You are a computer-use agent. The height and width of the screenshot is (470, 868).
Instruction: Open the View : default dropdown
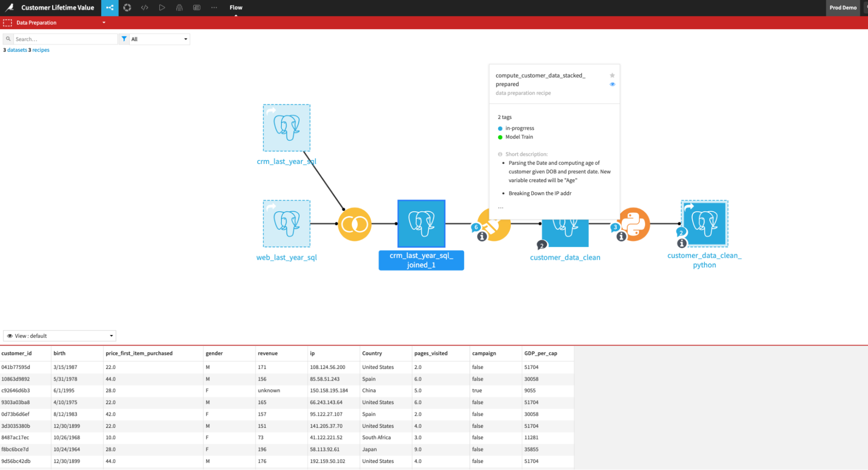59,335
